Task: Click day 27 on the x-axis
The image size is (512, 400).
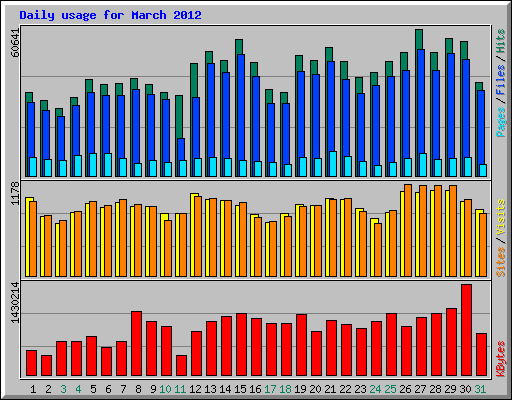Action: (421, 389)
